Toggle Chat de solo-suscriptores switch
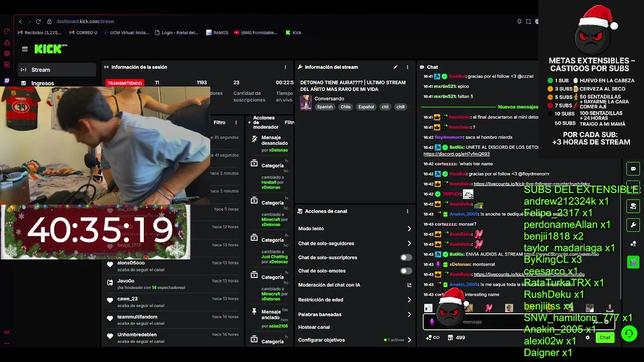The height and width of the screenshot is (362, 644). [406, 257]
